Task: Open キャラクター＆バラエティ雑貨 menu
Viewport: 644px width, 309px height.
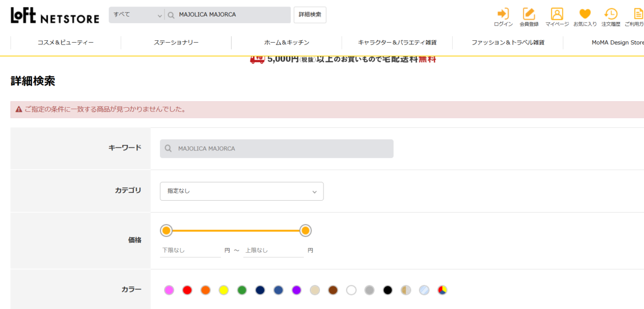Action: pyautogui.click(x=397, y=43)
